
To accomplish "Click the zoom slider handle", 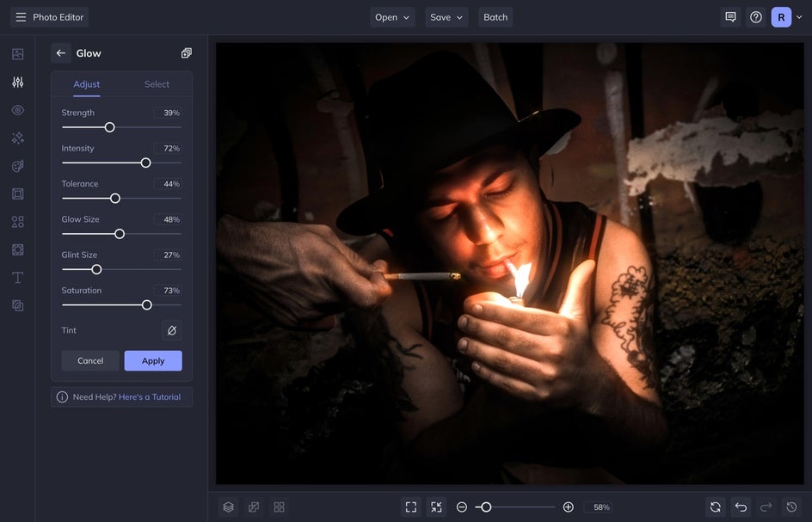I will [486, 507].
